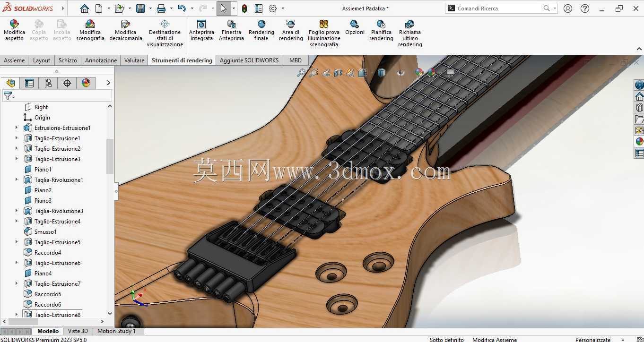Click Opzioni in rendering ribbon

click(x=355, y=27)
